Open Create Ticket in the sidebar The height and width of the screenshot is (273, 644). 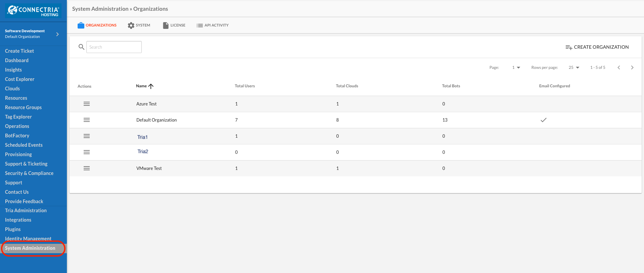(x=19, y=51)
